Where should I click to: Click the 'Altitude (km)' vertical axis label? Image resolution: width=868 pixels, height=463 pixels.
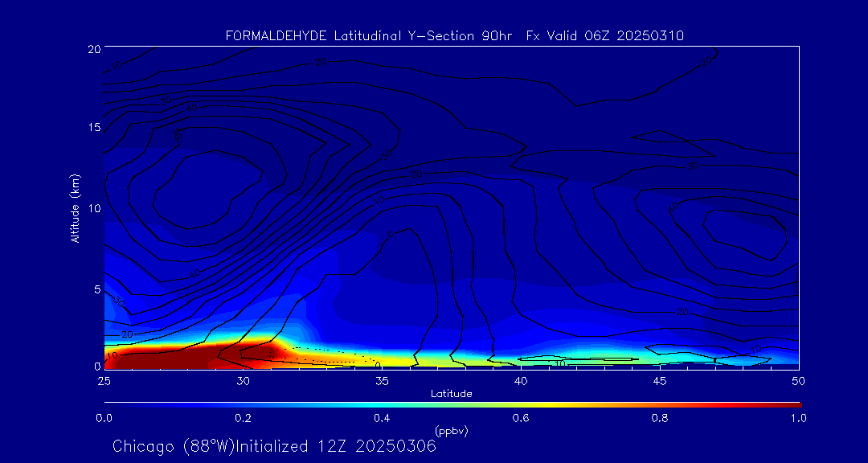[x=75, y=208]
